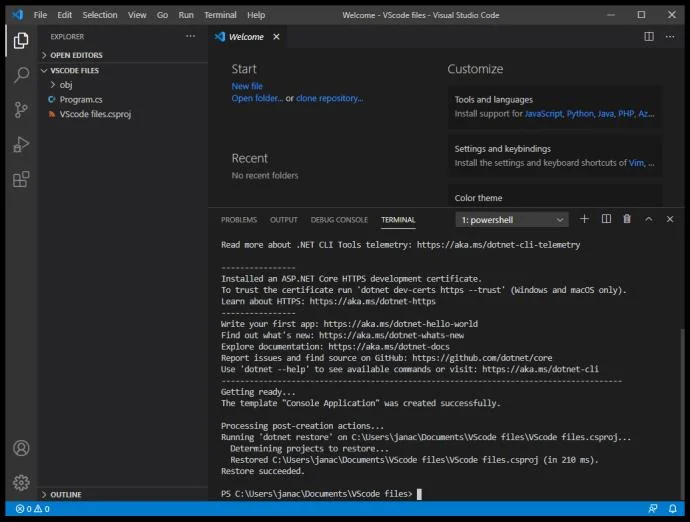
Task: Open the Go menu
Action: tap(162, 15)
